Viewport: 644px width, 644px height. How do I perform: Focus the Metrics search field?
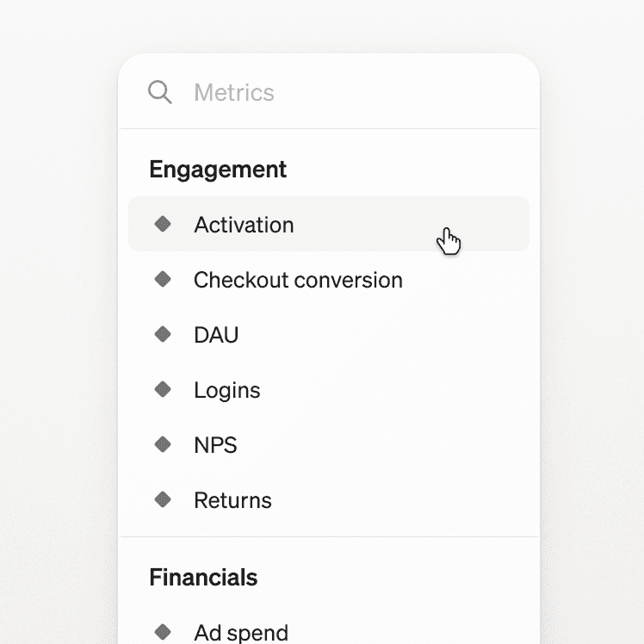click(344, 92)
